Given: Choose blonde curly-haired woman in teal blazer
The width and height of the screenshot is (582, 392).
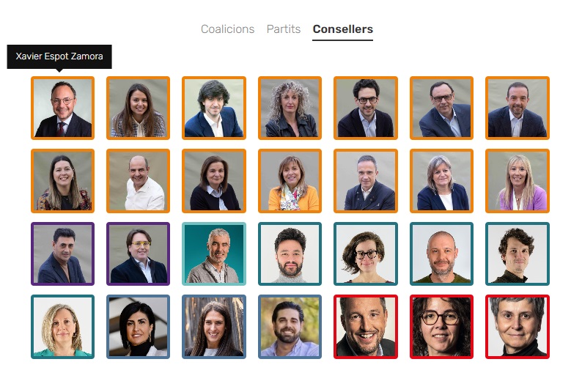Looking at the screenshot, I should point(63,327).
